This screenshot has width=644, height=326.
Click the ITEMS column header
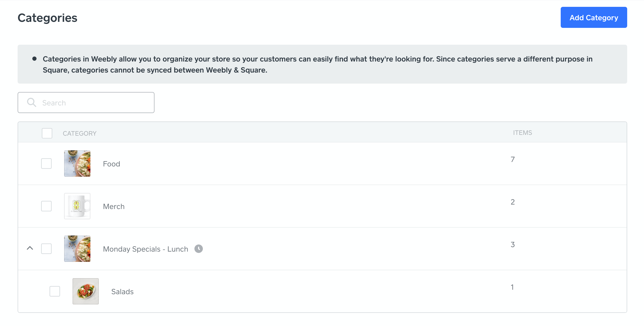click(x=522, y=133)
